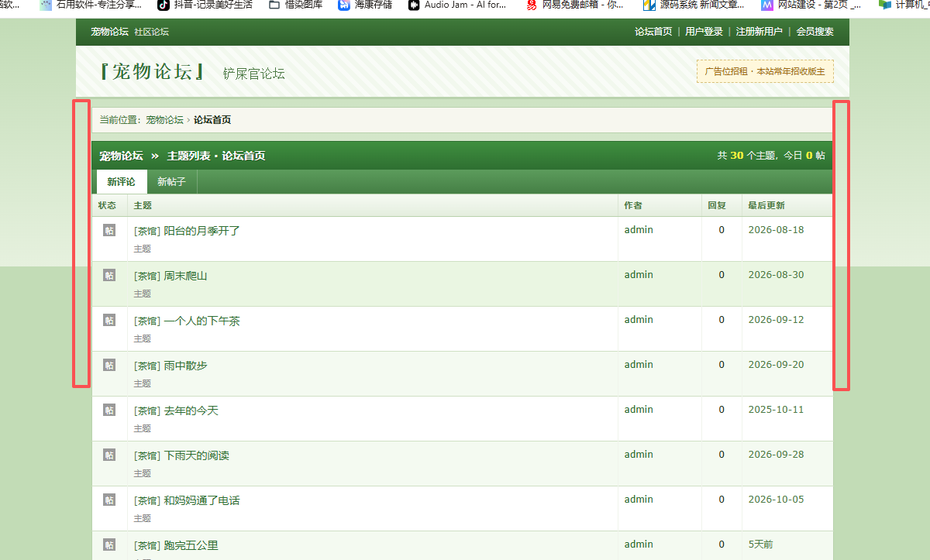Open the 网站建设 bookmark
930x560 pixels.
pos(811,5)
